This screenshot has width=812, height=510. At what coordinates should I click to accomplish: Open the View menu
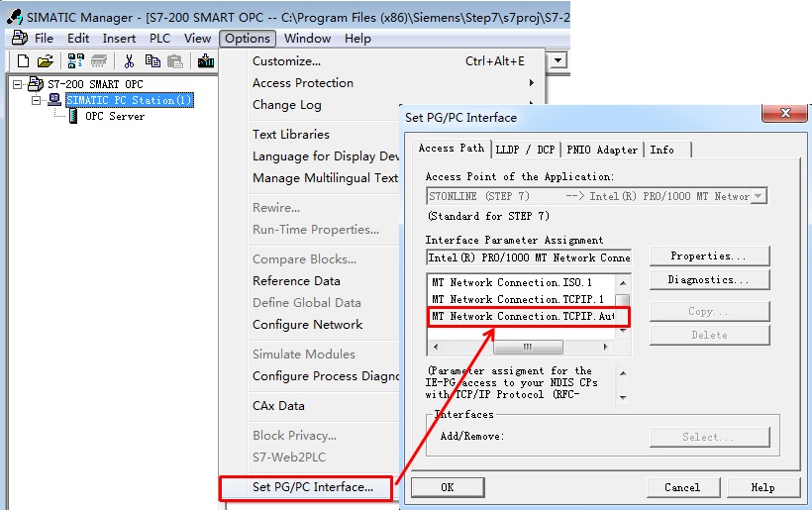pos(197,39)
